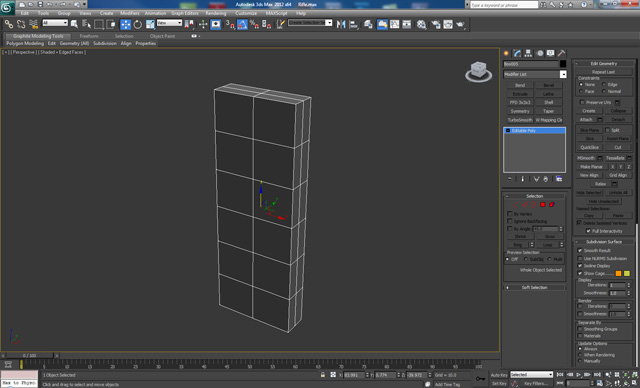This screenshot has width=640, height=388.
Task: Activate the Select and Move tool
Action: [126, 24]
